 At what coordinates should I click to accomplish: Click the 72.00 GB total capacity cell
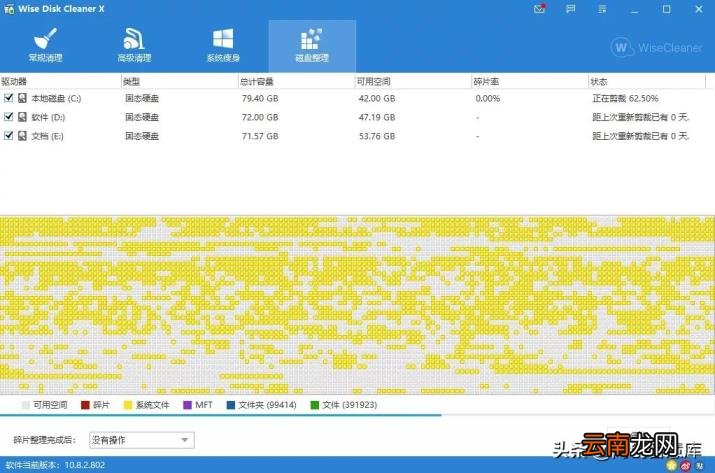click(x=260, y=117)
